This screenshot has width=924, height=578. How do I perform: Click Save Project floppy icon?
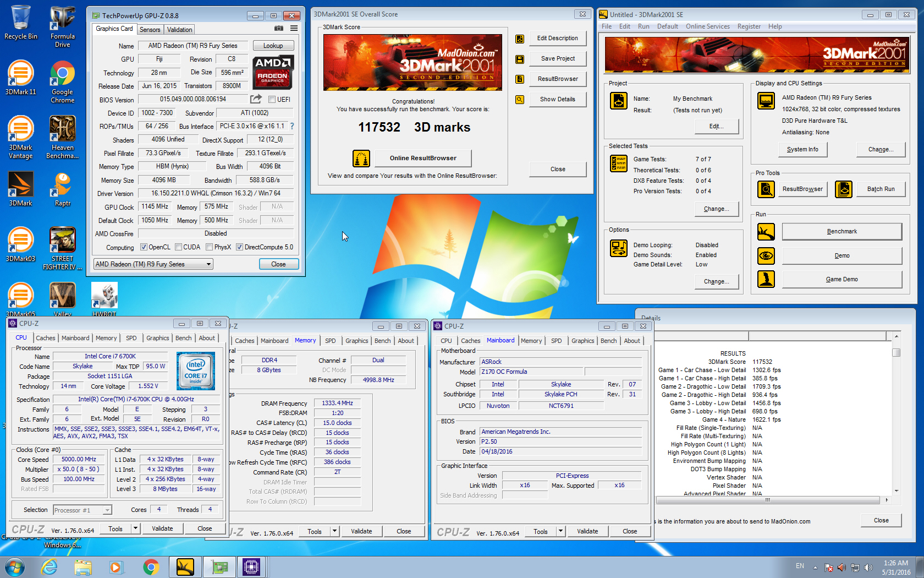(519, 59)
